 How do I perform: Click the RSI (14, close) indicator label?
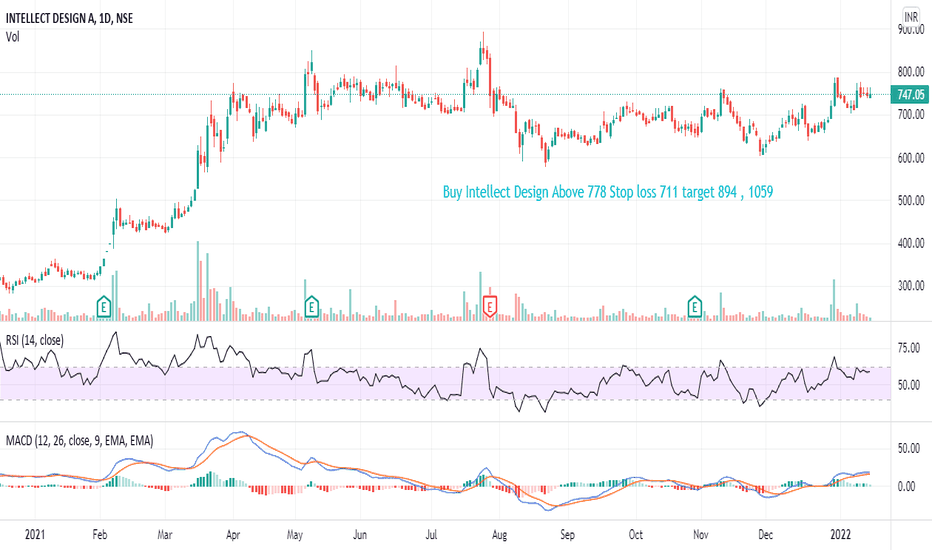[34, 340]
